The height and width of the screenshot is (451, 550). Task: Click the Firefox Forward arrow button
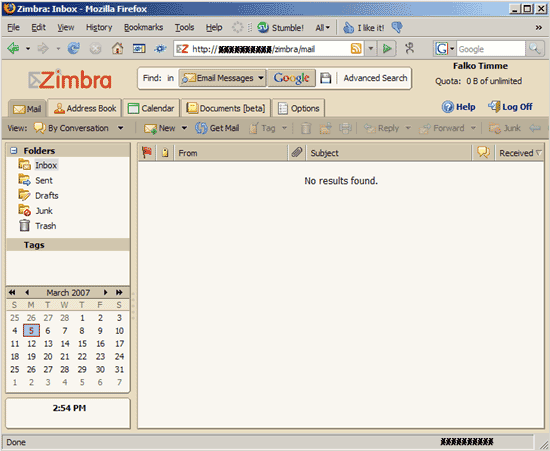[43, 48]
